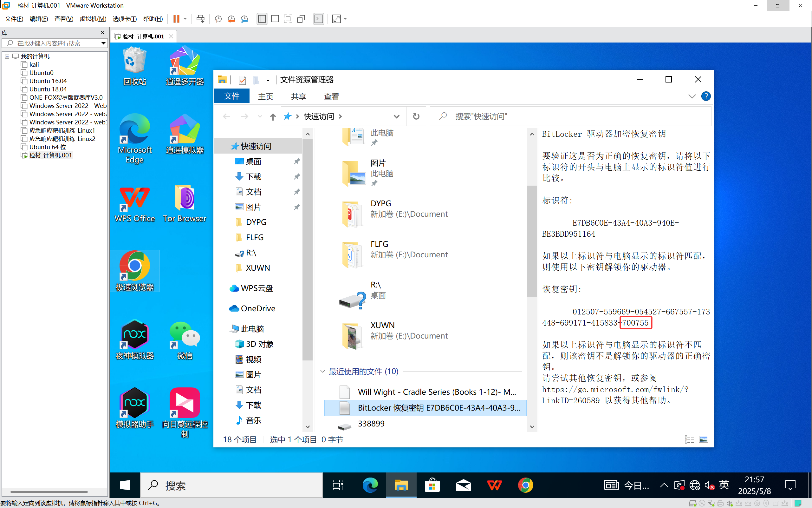Open Microsoft Store in the taskbar
The width and height of the screenshot is (812, 508).
(x=432, y=485)
